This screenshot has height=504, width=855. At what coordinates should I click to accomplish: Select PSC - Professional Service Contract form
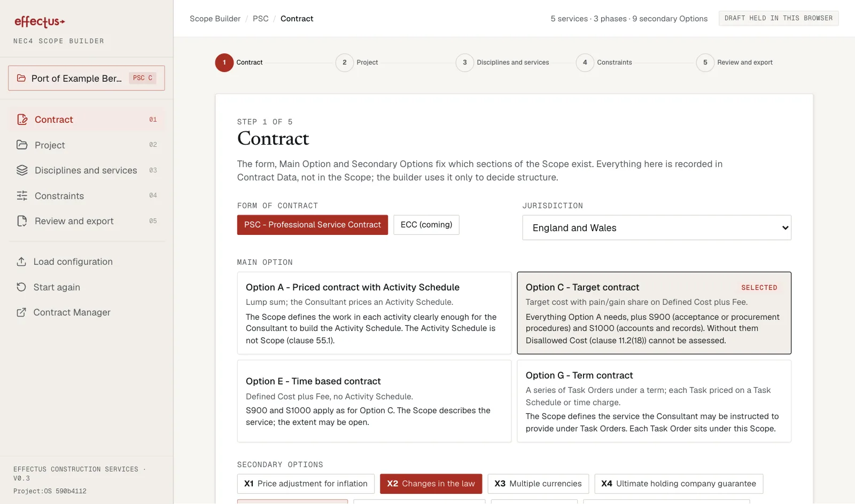(x=313, y=225)
